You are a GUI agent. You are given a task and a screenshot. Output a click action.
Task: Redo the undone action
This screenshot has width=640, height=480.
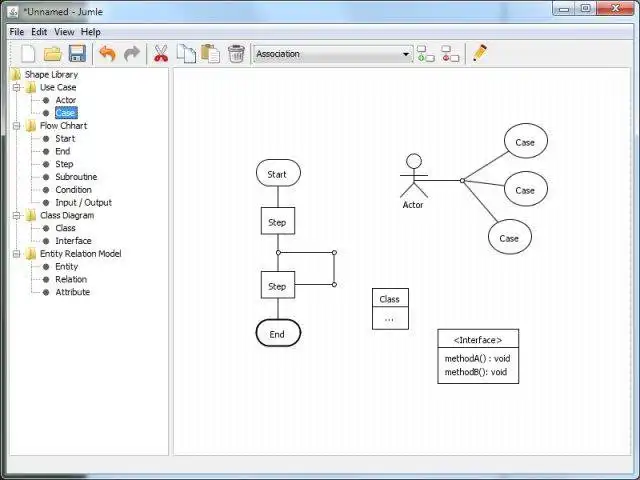(x=131, y=53)
